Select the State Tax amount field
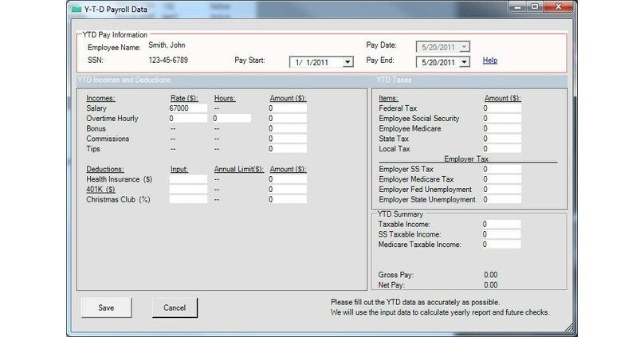 pyautogui.click(x=501, y=139)
